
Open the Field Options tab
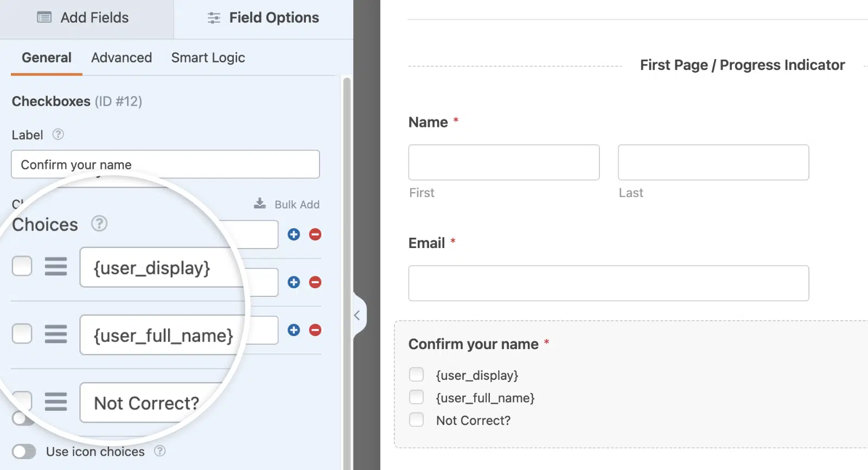pos(264,18)
